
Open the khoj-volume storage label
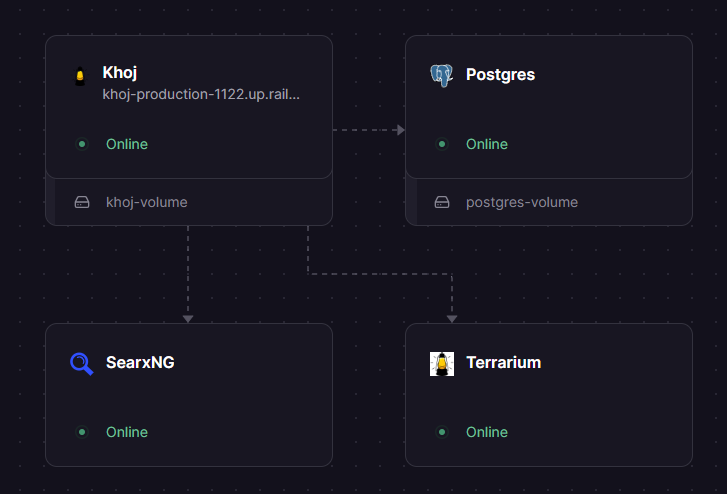point(146,202)
